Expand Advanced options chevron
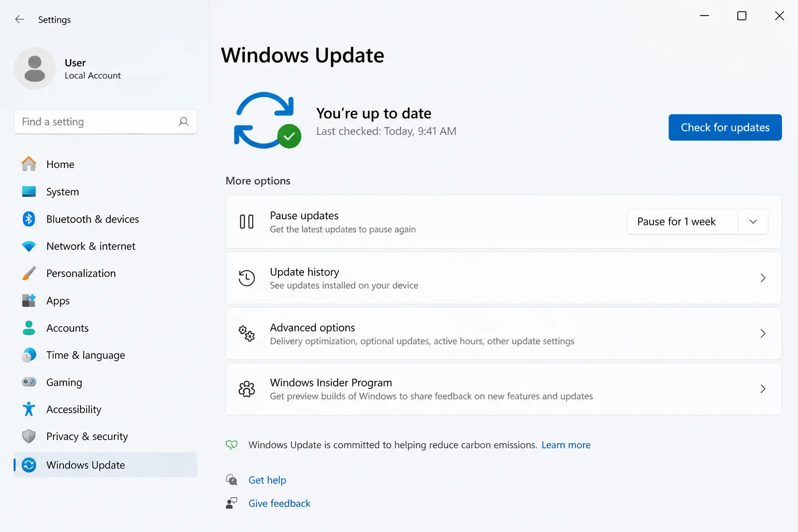 [x=763, y=334]
